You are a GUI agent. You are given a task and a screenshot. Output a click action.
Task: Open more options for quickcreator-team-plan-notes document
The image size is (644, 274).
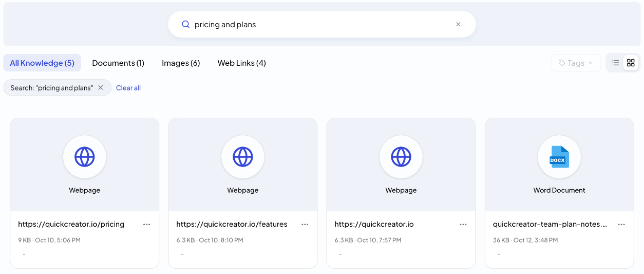(621, 224)
